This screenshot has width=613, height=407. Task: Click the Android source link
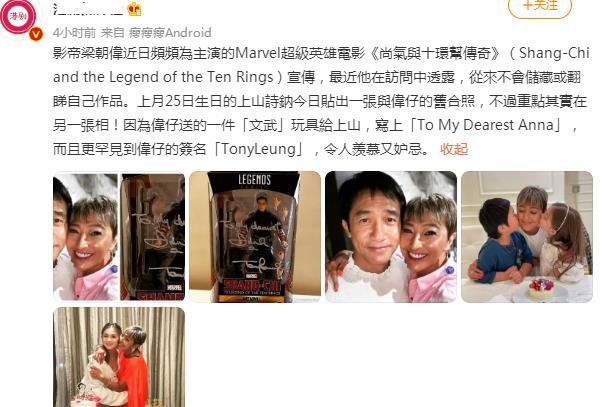[x=170, y=32]
